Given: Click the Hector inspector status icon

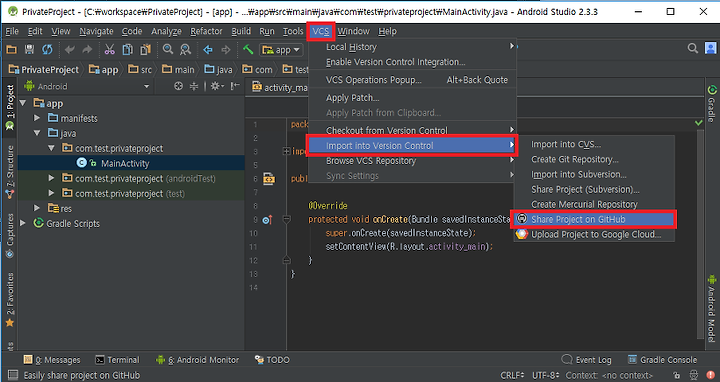Looking at the screenshot, I should click(694, 375).
